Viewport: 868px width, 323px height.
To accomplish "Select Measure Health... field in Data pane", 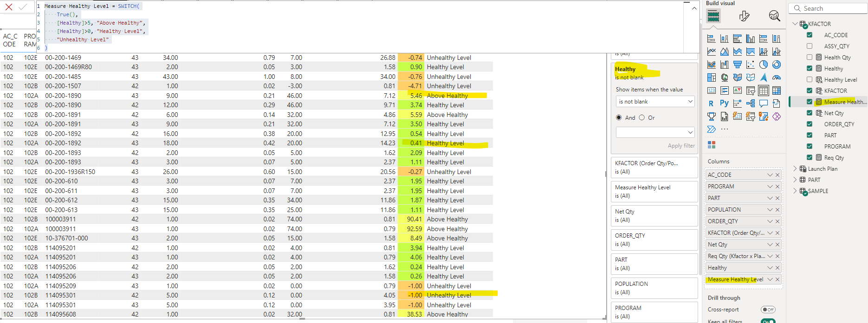I will click(845, 102).
